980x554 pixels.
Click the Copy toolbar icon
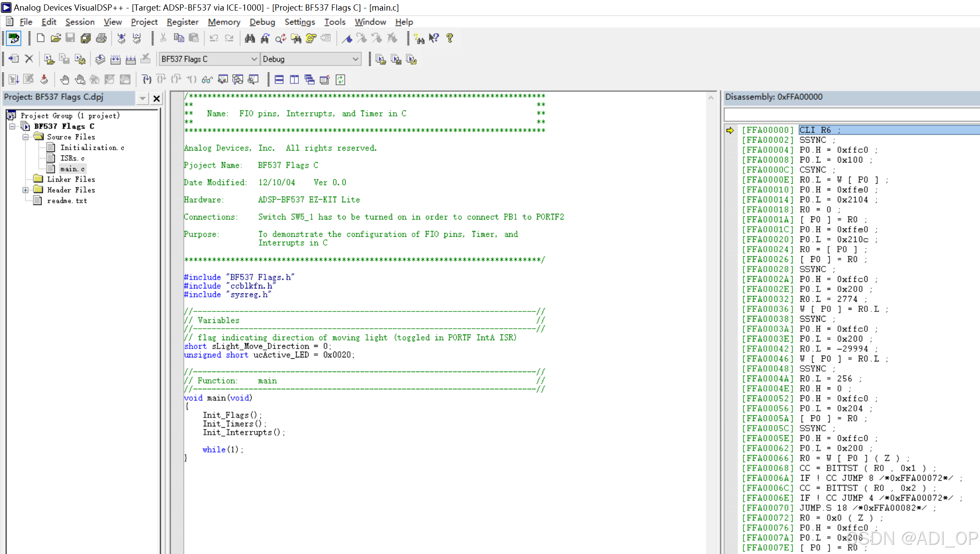pos(179,38)
